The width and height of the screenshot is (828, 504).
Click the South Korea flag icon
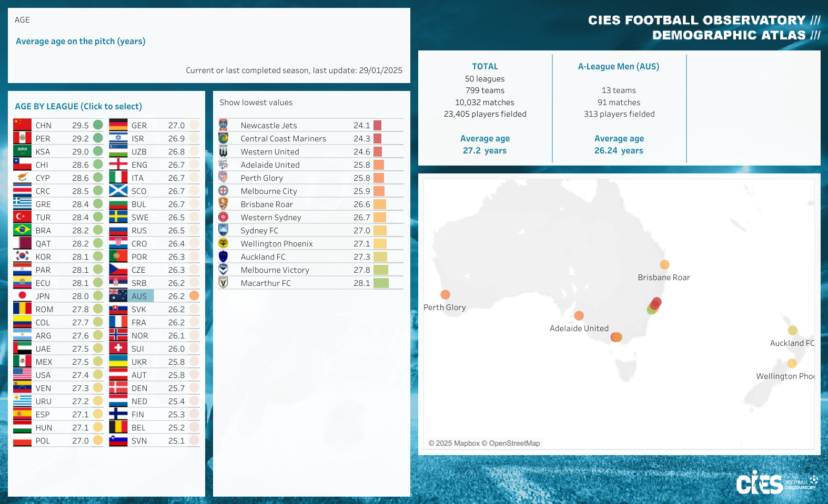point(22,256)
